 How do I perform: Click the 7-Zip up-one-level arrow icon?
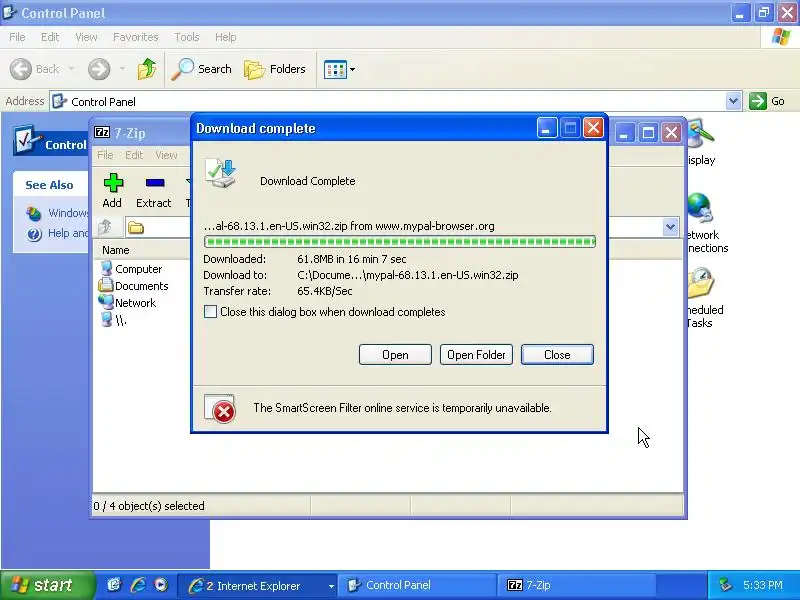pos(105,227)
